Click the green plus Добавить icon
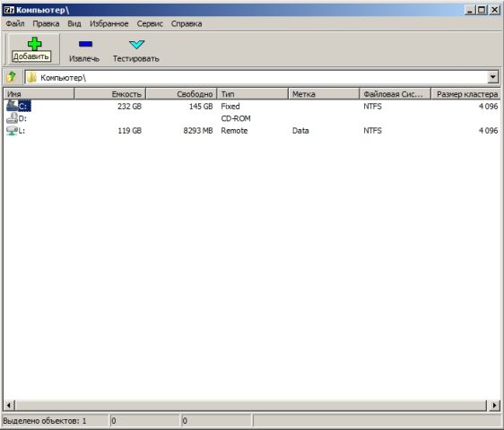504x430 pixels. pos(34,44)
